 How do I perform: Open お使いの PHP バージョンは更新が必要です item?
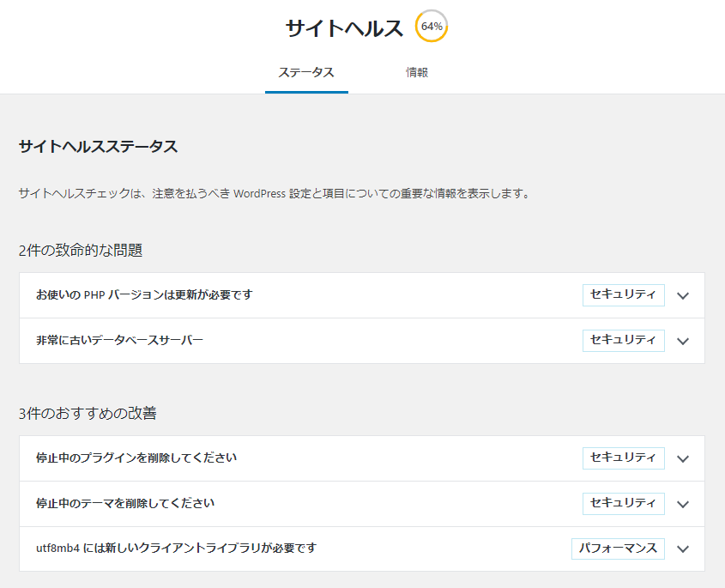point(362,295)
